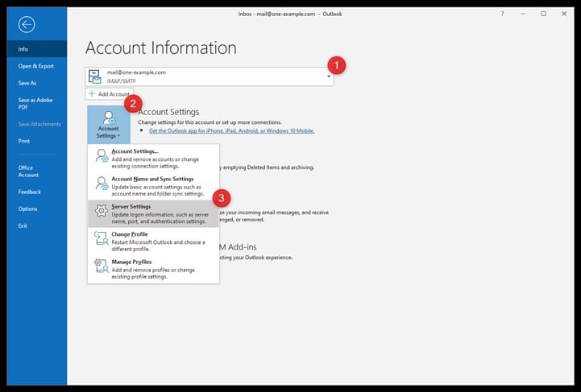
Task: Click the person icon on Account Settings button
Action: pyautogui.click(x=109, y=118)
